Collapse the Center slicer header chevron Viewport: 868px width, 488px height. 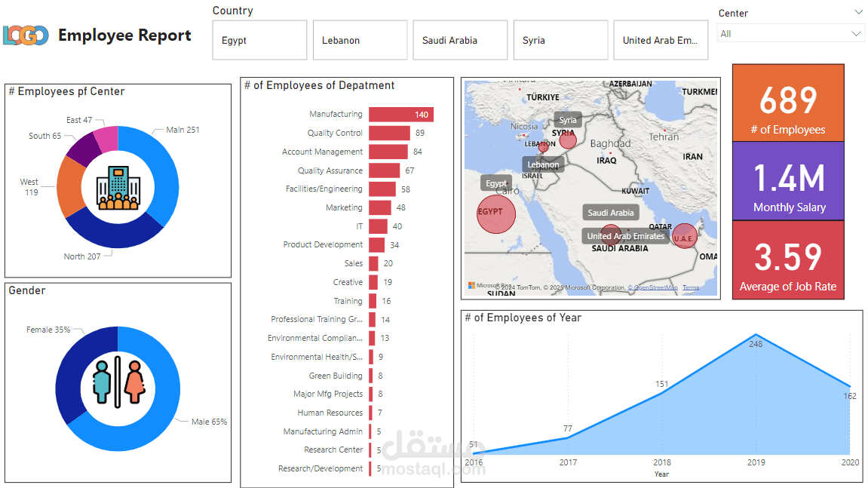[859, 11]
